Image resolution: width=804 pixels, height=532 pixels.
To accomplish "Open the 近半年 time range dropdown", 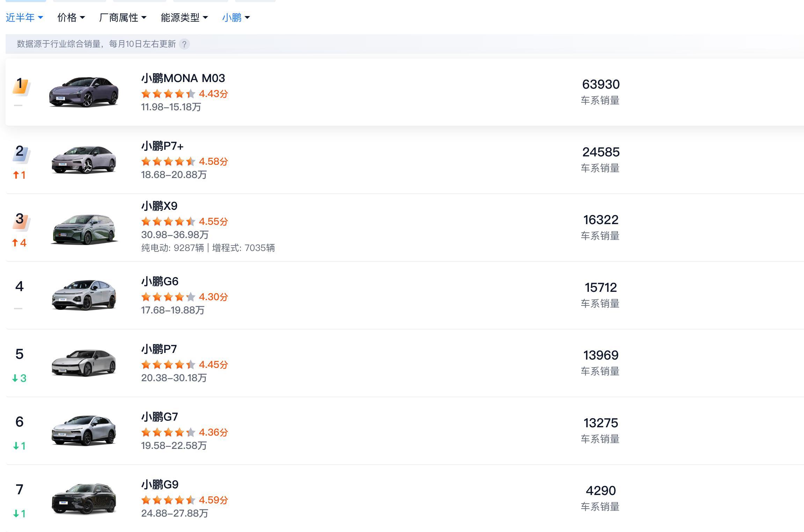I will [24, 17].
